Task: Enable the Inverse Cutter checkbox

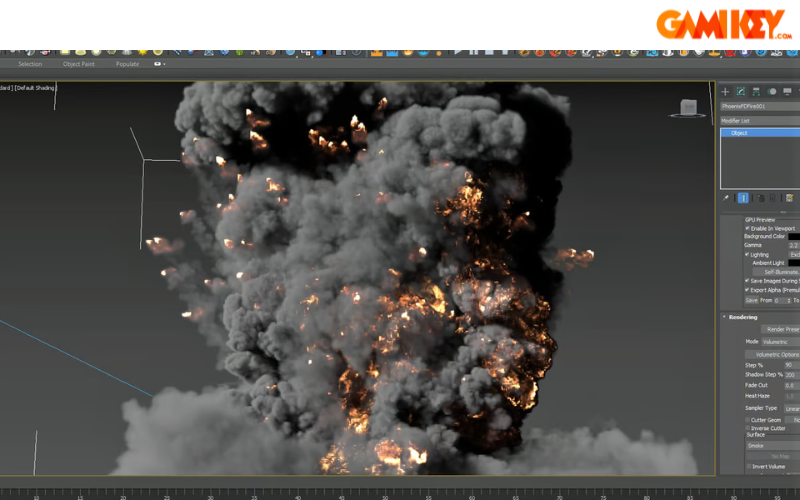Action: click(747, 428)
